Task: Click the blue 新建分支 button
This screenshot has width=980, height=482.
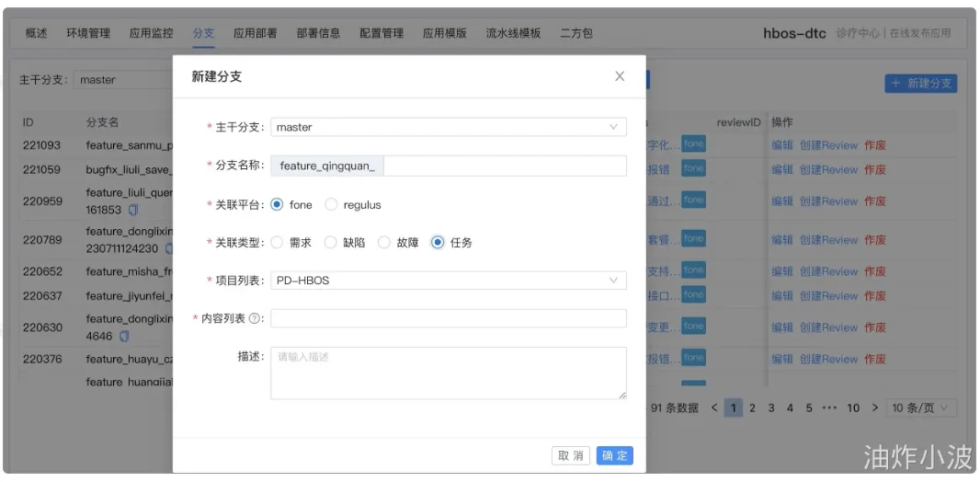Action: (920, 83)
